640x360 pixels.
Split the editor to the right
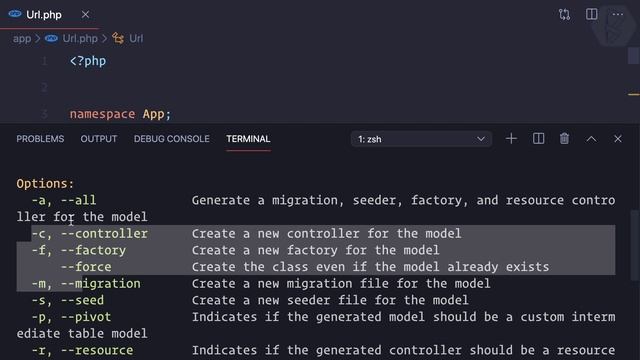[591, 14]
